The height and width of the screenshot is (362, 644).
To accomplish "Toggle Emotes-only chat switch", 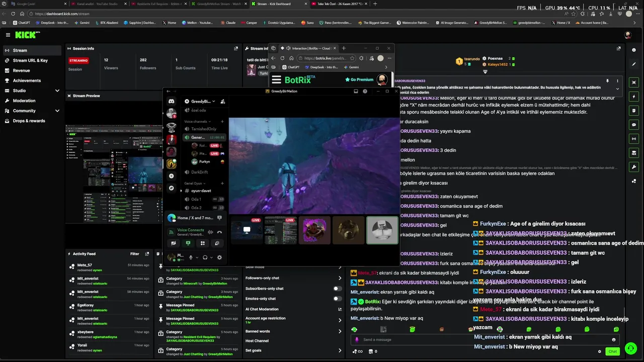I will (338, 299).
